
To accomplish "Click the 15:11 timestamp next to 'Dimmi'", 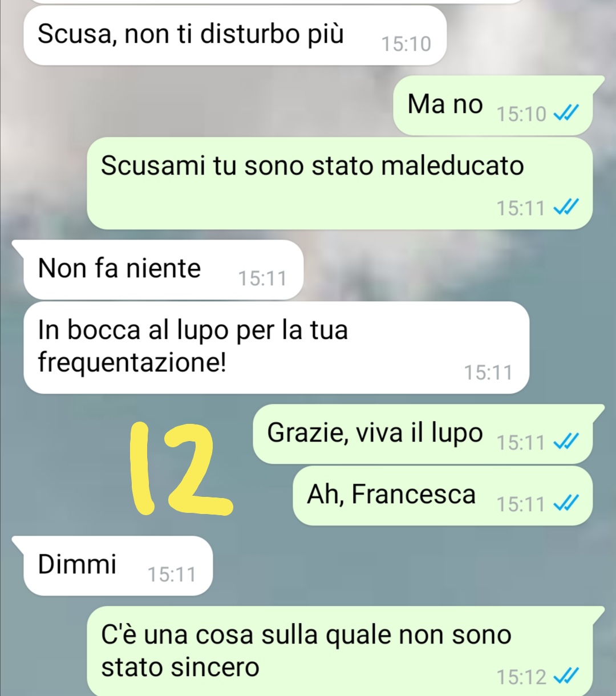I will (172, 574).
